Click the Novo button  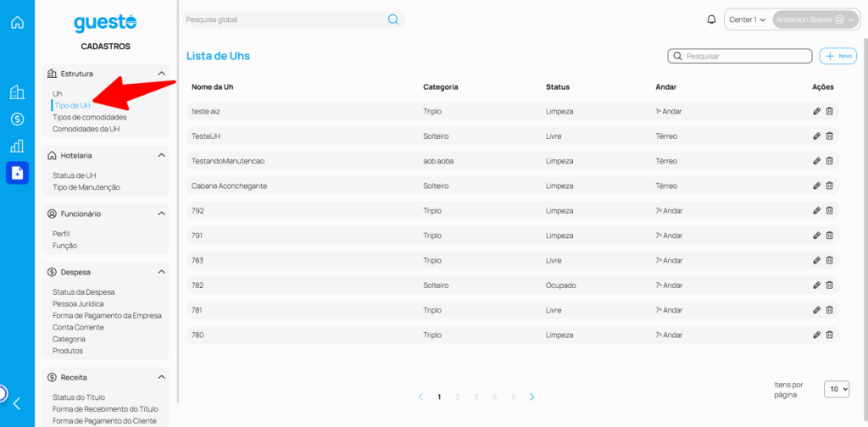pyautogui.click(x=837, y=56)
